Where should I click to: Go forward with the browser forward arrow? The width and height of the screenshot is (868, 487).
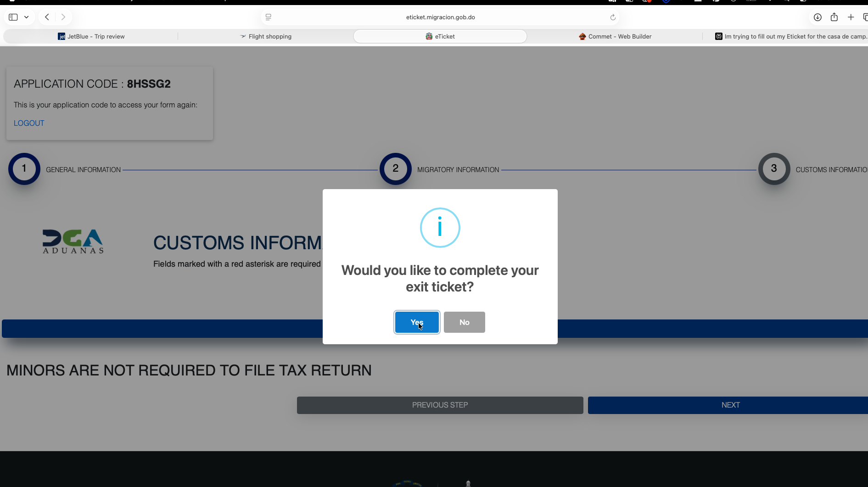click(x=63, y=17)
